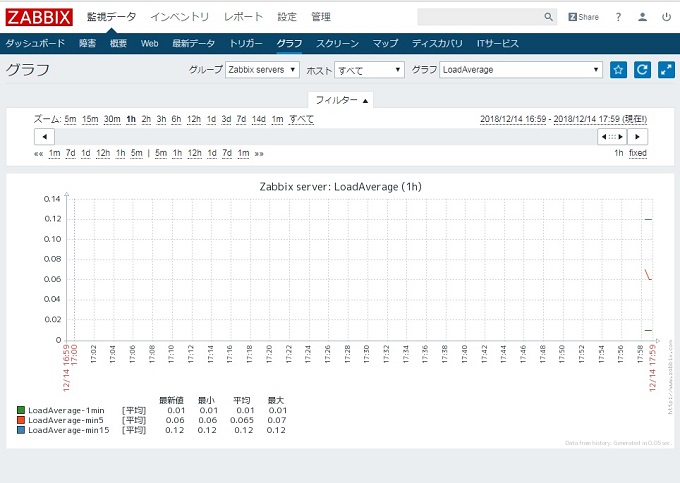Go to the マップ submenu
This screenshot has width=680, height=483.
(385, 43)
